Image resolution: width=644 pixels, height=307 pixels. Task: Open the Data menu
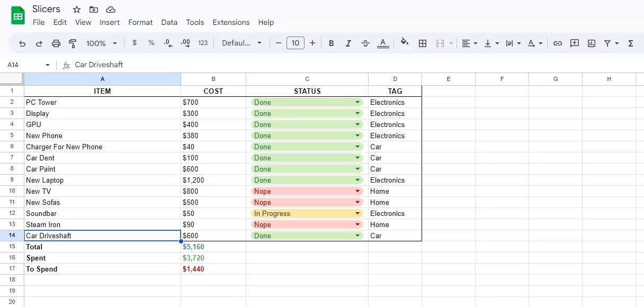tap(169, 22)
